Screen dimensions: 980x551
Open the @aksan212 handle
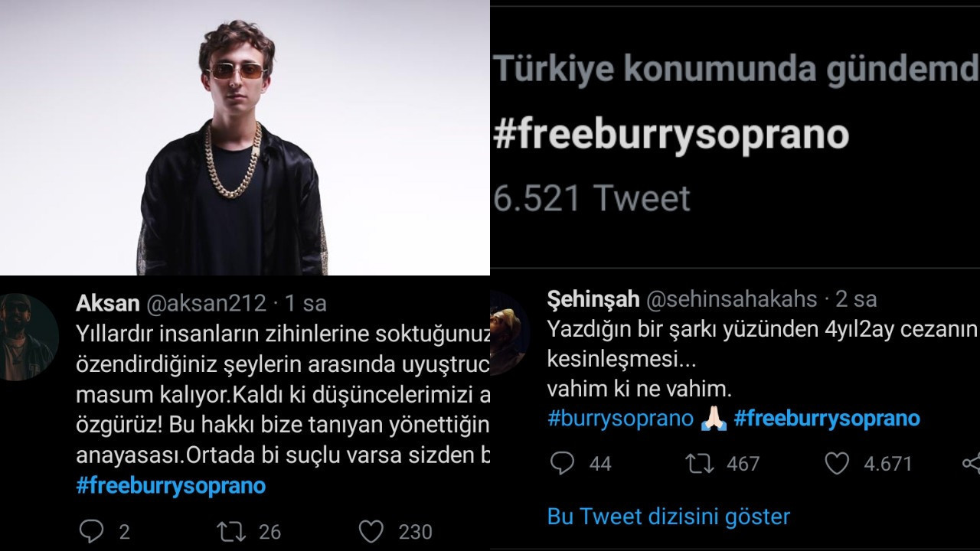tap(206, 303)
